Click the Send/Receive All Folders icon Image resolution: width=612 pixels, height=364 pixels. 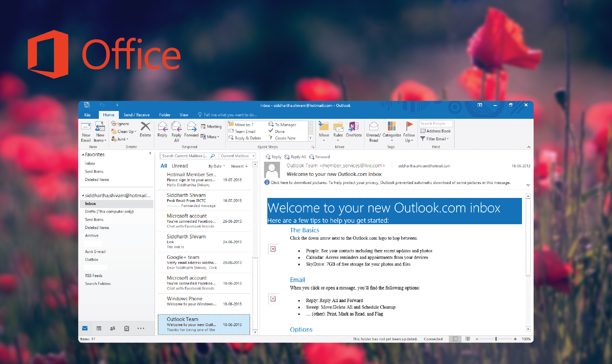[87, 105]
